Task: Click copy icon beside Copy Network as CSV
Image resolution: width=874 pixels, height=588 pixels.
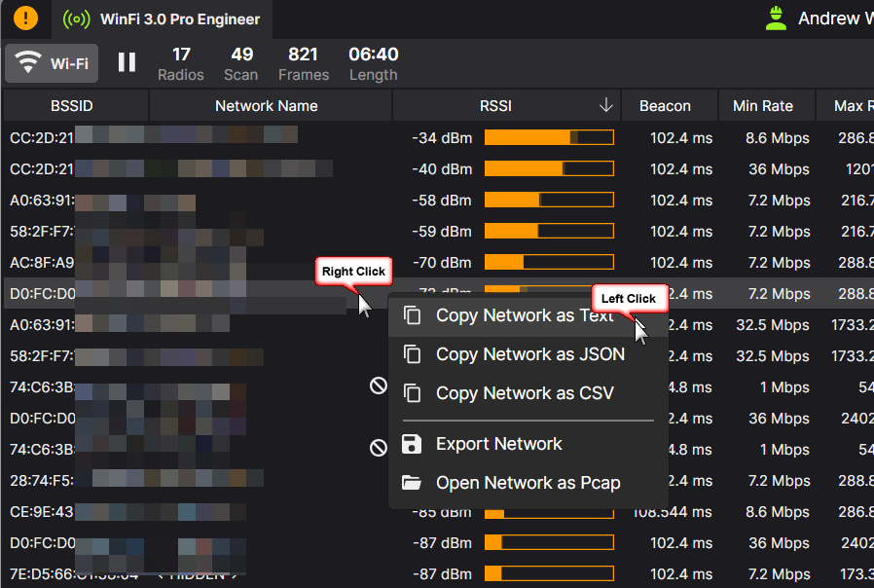Action: 413,393
